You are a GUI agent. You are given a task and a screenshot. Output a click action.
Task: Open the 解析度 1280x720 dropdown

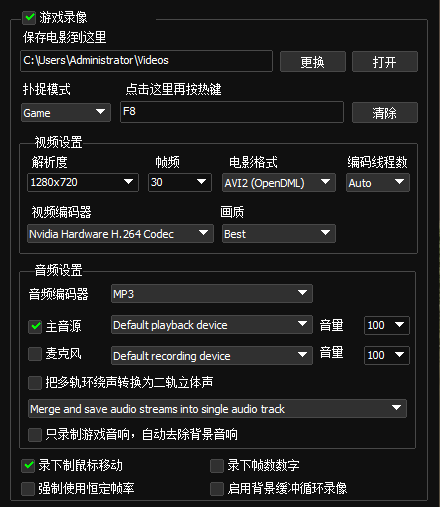(83, 182)
